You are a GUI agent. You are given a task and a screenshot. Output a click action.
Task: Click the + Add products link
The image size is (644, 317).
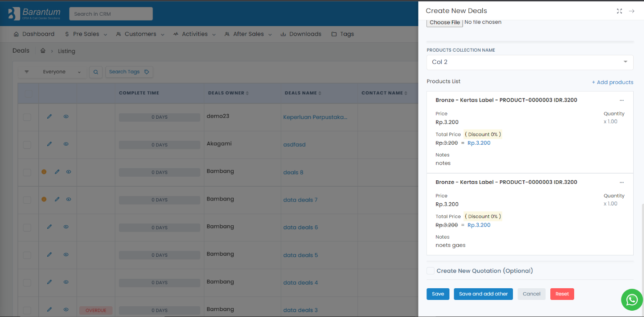pyautogui.click(x=612, y=82)
